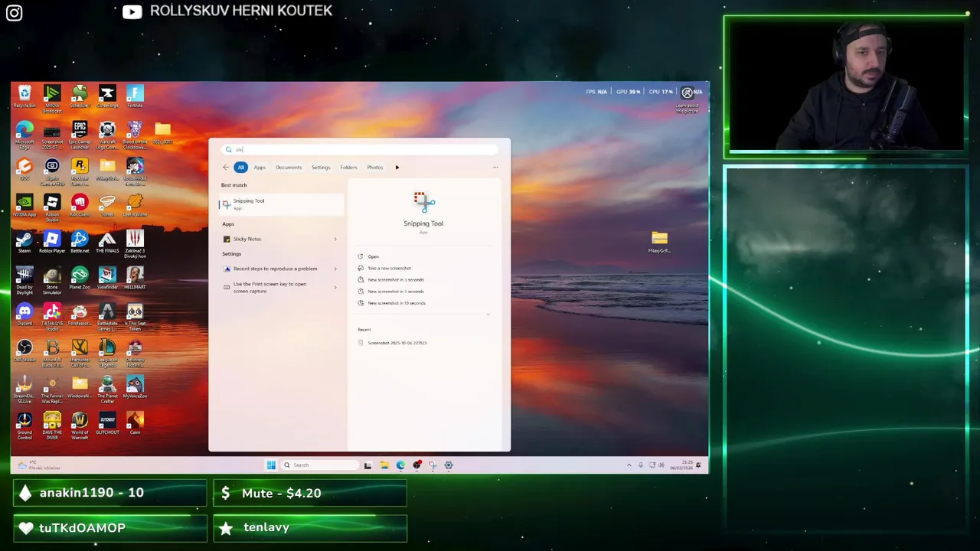Open the three-dot options in search panel
The image size is (980, 551).
[x=495, y=168]
